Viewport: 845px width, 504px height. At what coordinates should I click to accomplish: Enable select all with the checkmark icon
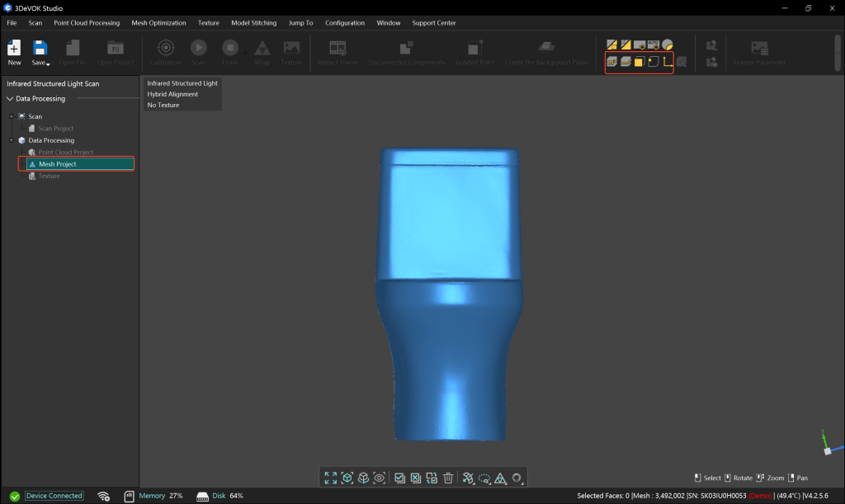pos(399,478)
